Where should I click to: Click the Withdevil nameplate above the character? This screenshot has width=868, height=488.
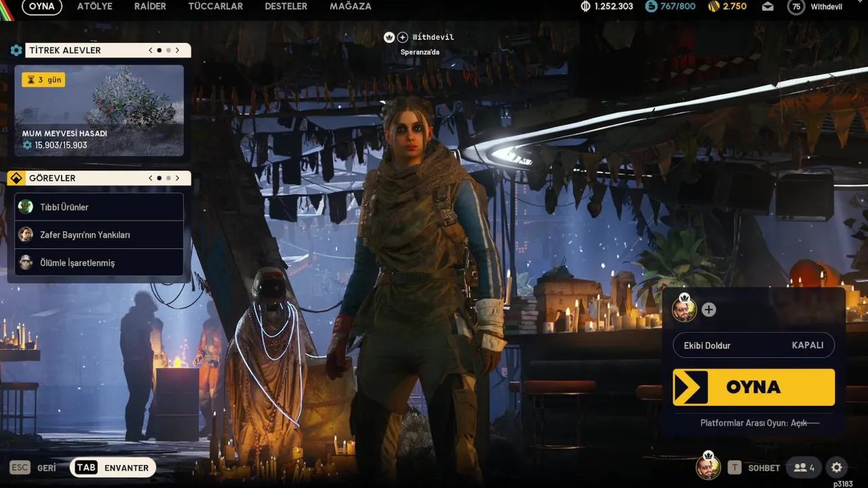click(x=433, y=37)
